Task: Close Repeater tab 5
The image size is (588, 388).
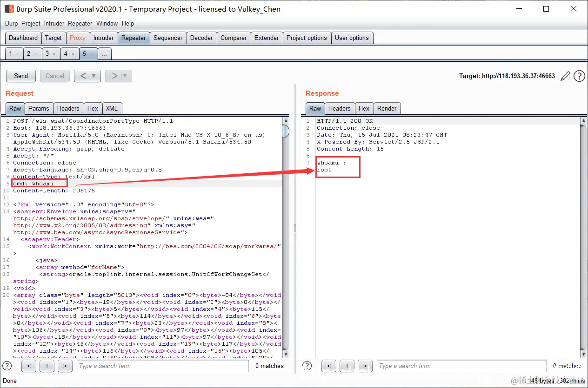Action: pos(91,54)
